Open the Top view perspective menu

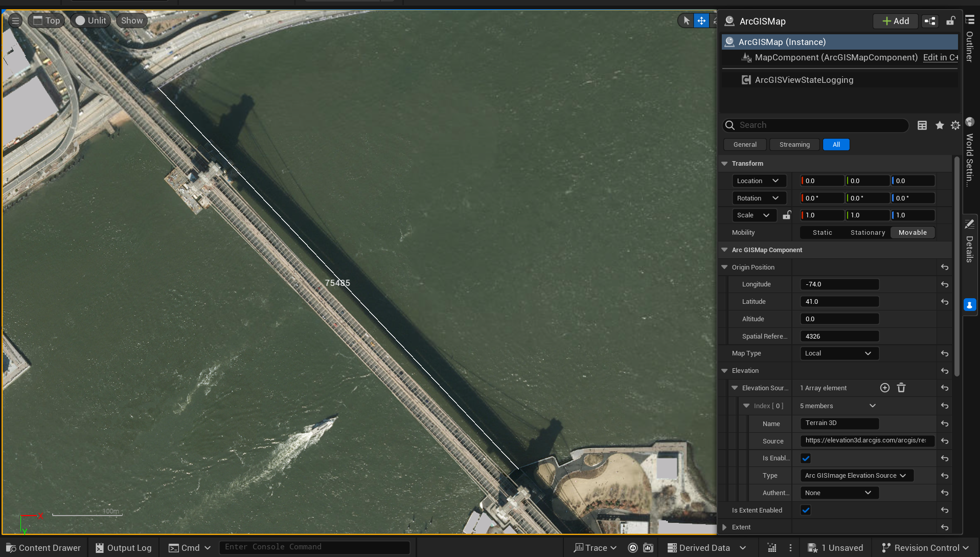[x=47, y=20]
